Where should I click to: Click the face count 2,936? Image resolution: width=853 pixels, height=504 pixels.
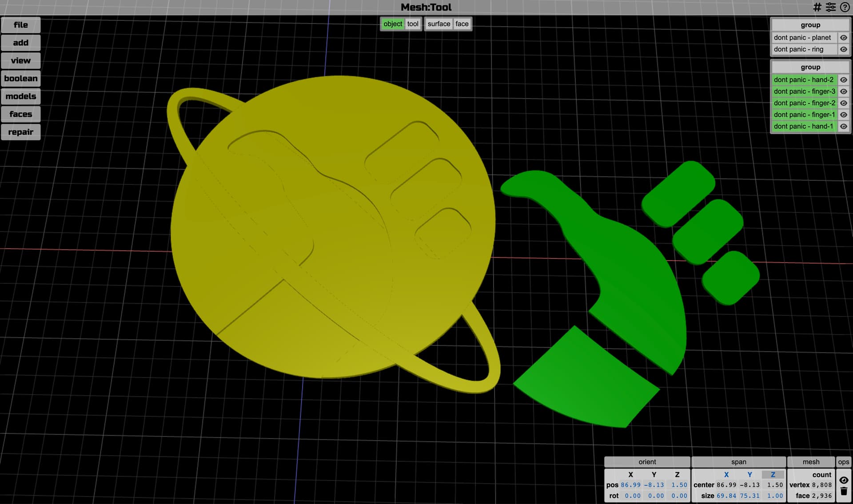pyautogui.click(x=822, y=496)
